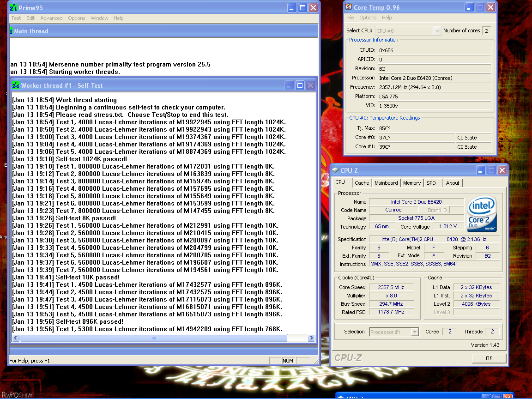
Task: Click the 'Self-test 896K passed!' log line
Action: [x=68, y=321]
